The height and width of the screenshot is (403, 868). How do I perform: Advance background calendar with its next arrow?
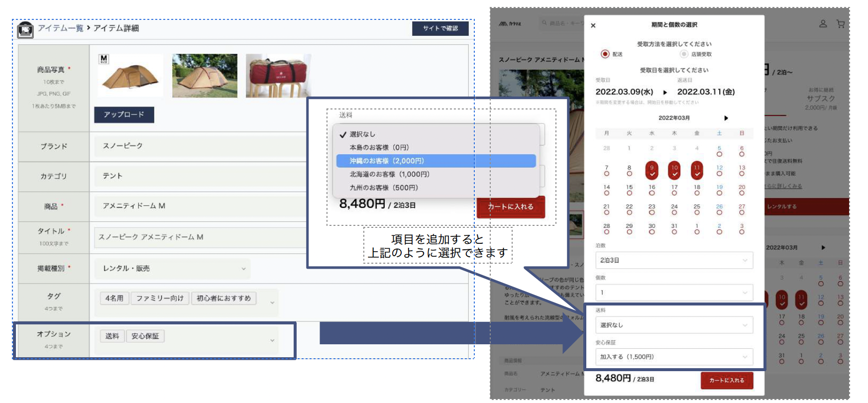823,247
